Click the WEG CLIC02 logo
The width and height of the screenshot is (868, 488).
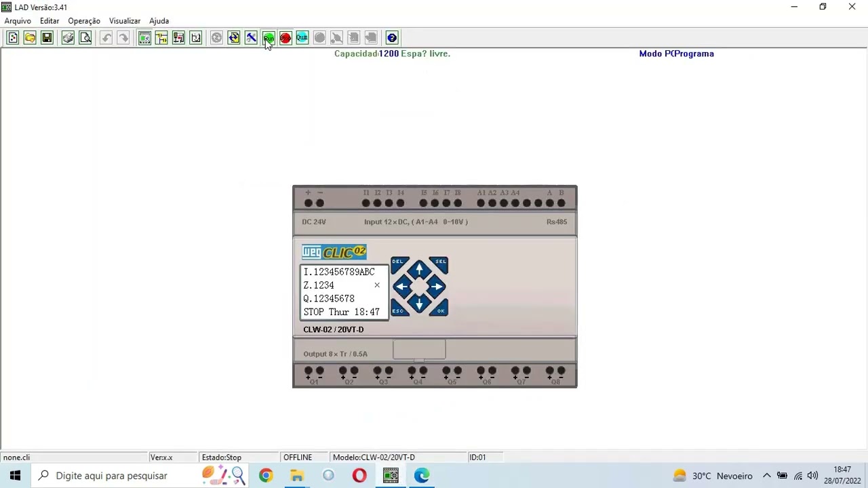point(334,252)
